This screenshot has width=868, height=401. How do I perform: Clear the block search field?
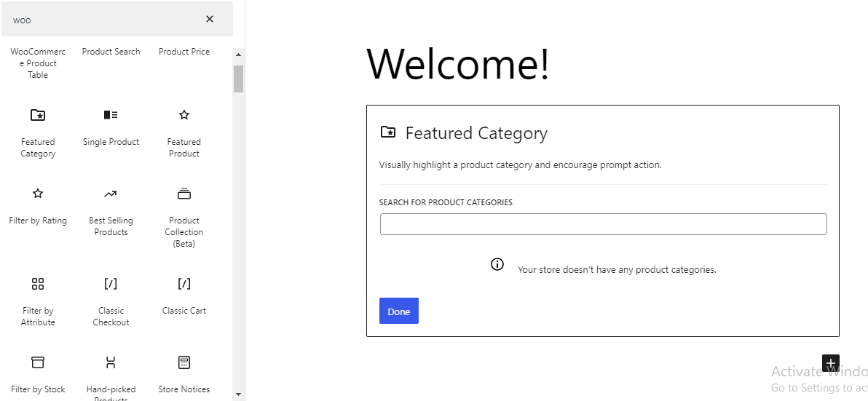tap(210, 19)
